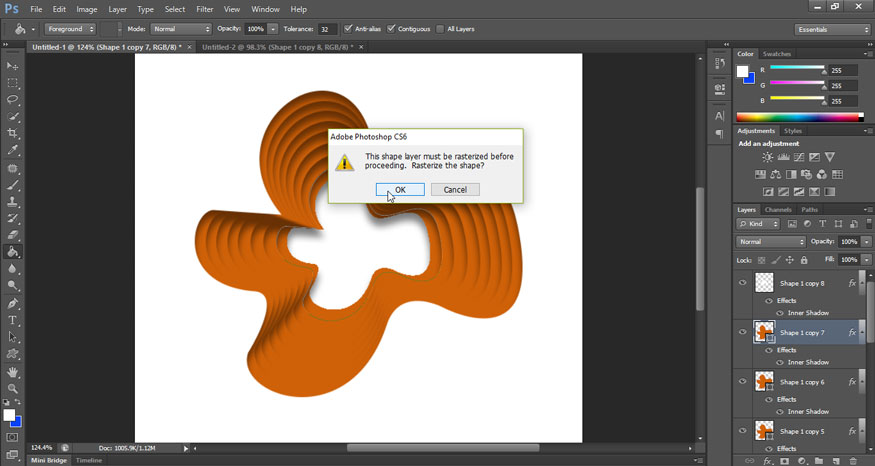This screenshot has height=466, width=875.
Task: Toggle Inner Shadow effect of Shape 1 copy 8
Action: (x=780, y=313)
